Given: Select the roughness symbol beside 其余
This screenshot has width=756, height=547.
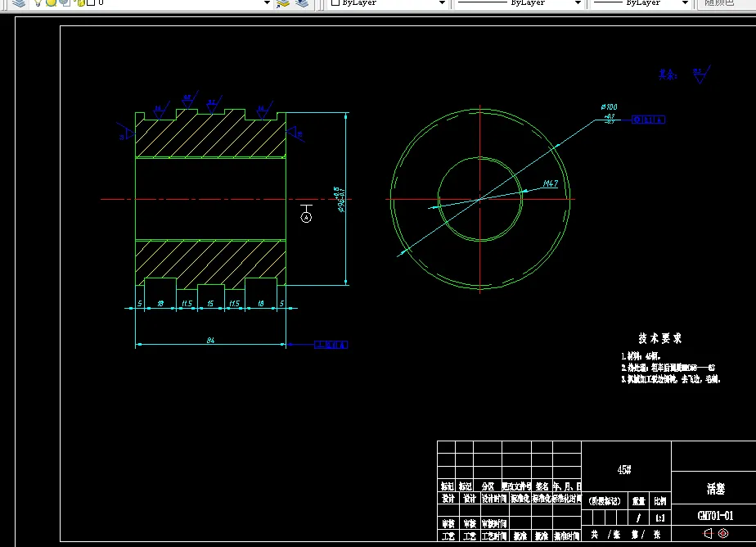Looking at the screenshot, I should point(701,75).
